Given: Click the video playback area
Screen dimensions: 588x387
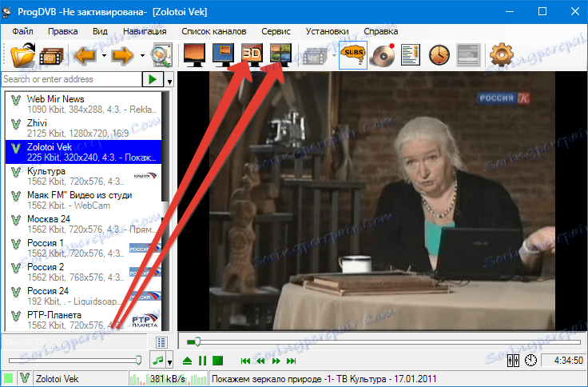Looking at the screenshot, I should pos(382,201).
